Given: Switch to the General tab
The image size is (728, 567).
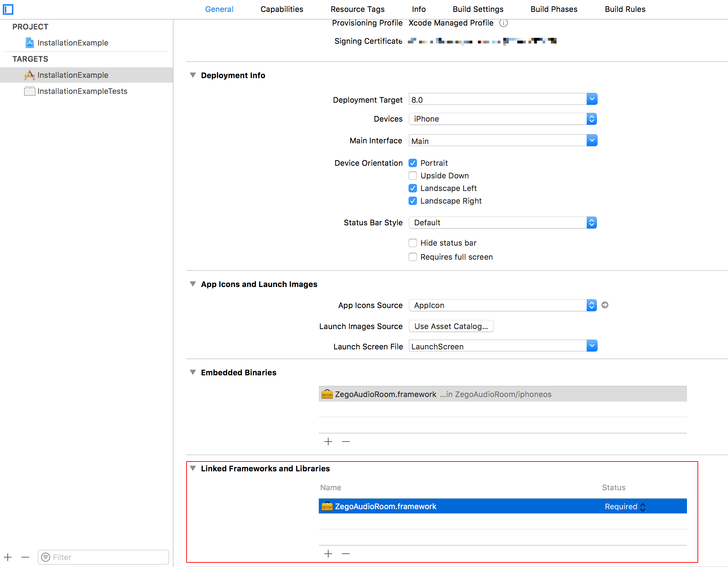Looking at the screenshot, I should coord(219,9).
